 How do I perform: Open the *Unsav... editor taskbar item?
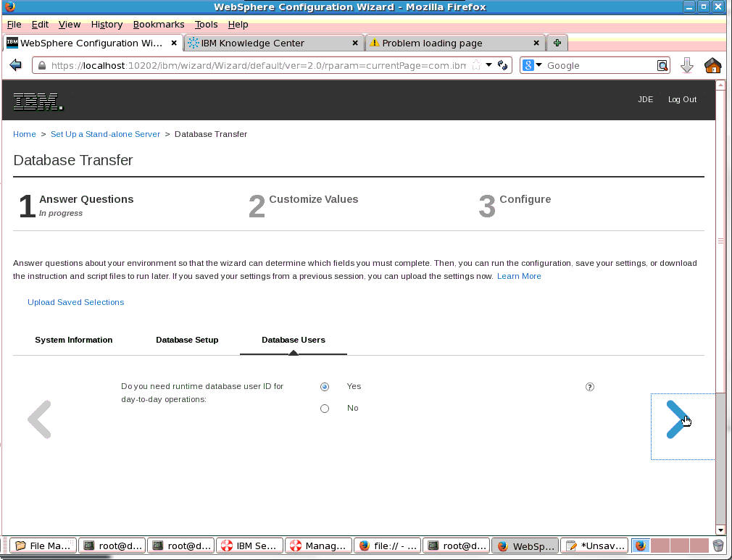[x=594, y=546]
